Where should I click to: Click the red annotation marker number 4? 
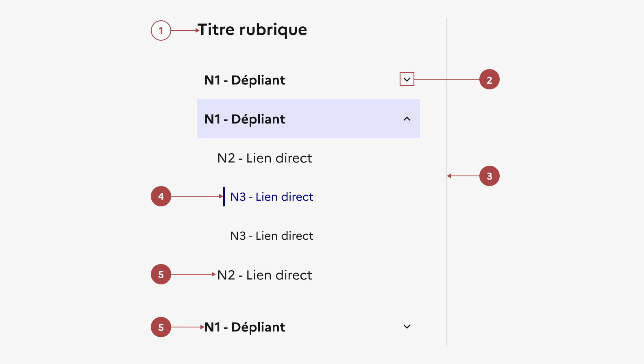[x=161, y=197]
